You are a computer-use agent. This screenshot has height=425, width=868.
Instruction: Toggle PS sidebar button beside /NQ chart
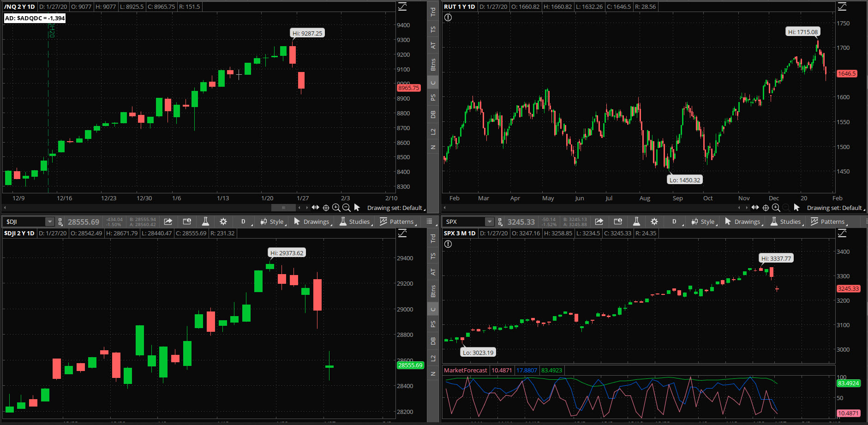click(433, 98)
